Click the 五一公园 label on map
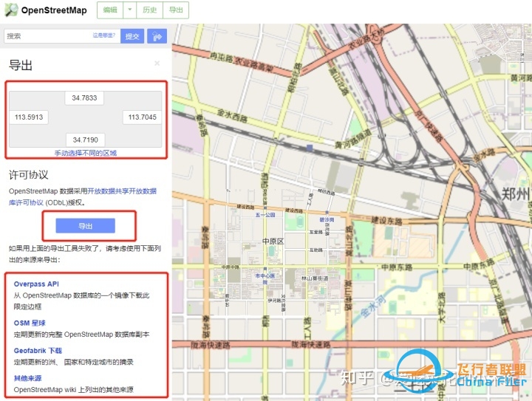The height and width of the screenshot is (401, 532). click(x=265, y=215)
